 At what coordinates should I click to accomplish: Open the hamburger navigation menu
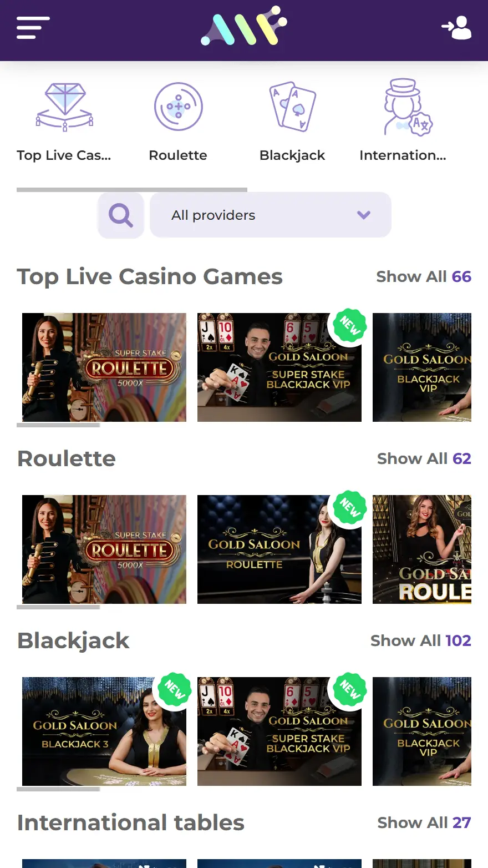pos(33,28)
